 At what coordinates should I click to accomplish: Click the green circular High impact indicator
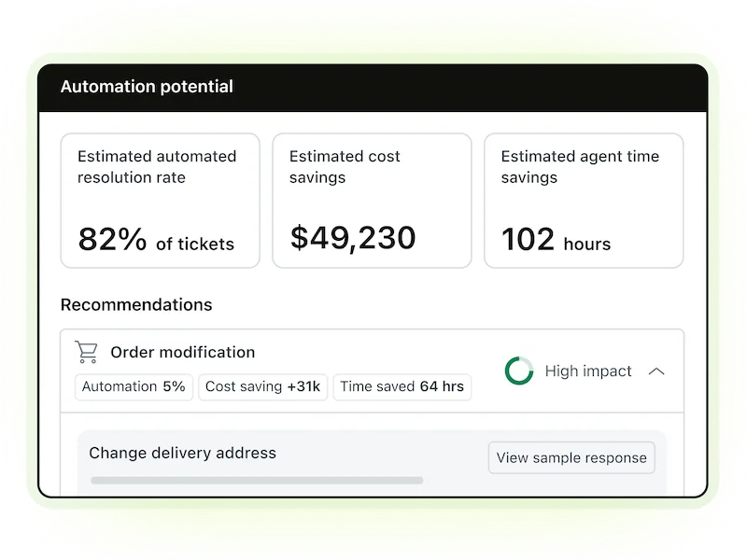point(519,371)
